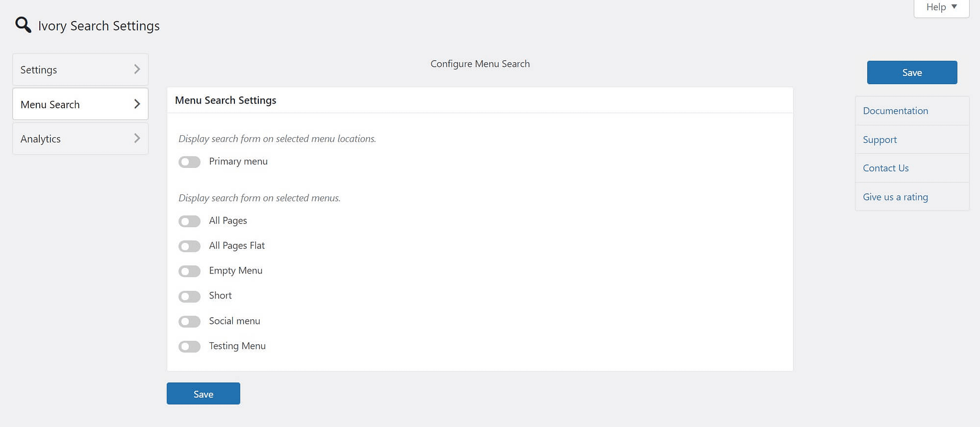The width and height of the screenshot is (980, 427).
Task: Click the top-right Save button
Action: (912, 72)
